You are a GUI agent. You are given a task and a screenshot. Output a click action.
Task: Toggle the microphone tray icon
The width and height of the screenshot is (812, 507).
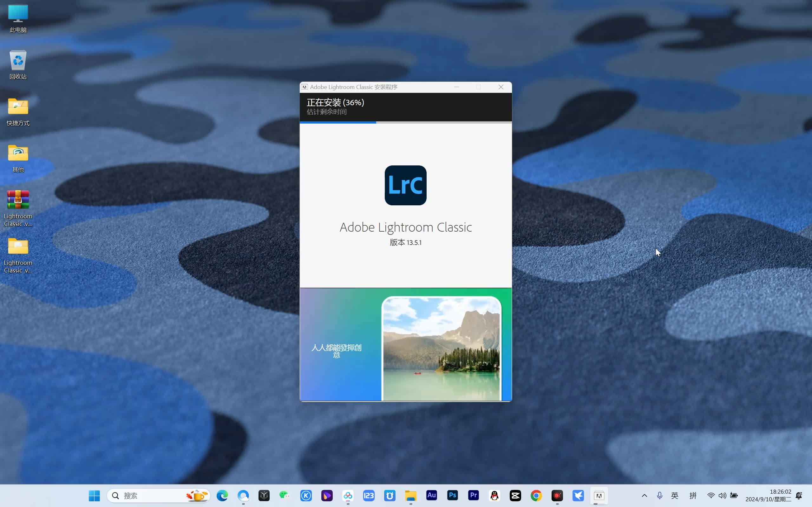660,495
